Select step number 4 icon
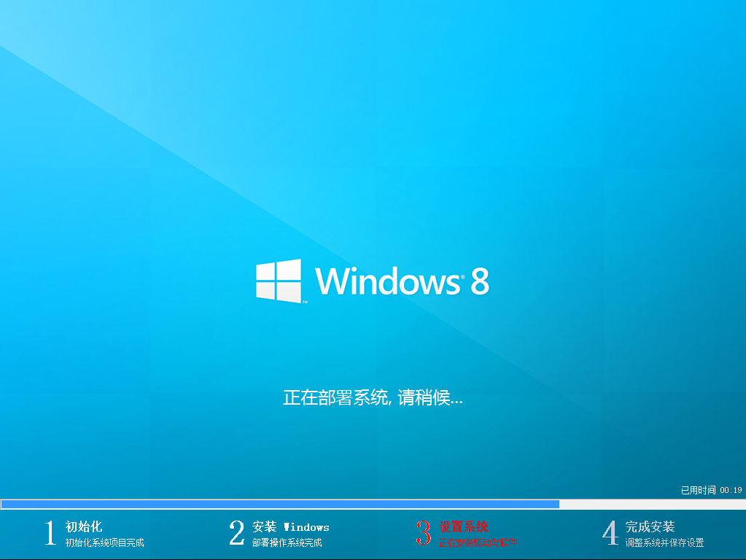The height and width of the screenshot is (560, 746). (610, 532)
